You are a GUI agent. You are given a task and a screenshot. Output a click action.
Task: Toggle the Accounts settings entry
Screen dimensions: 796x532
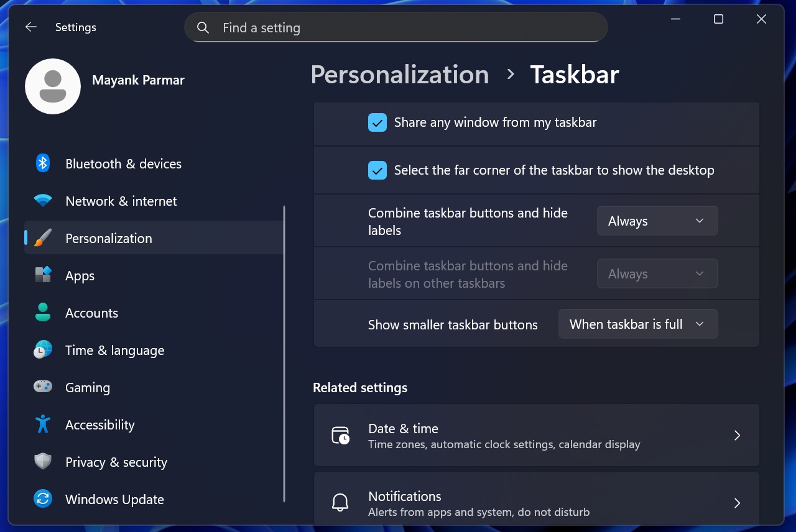(91, 313)
